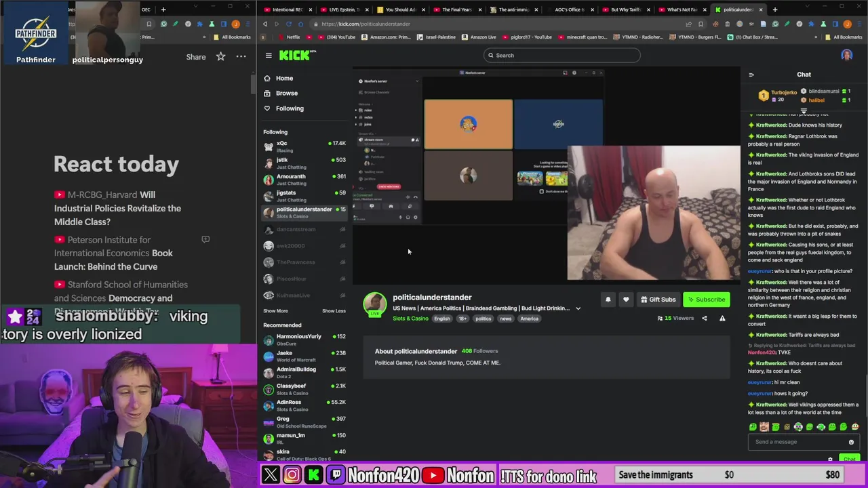Follow the channel with the heart button

coord(626,300)
